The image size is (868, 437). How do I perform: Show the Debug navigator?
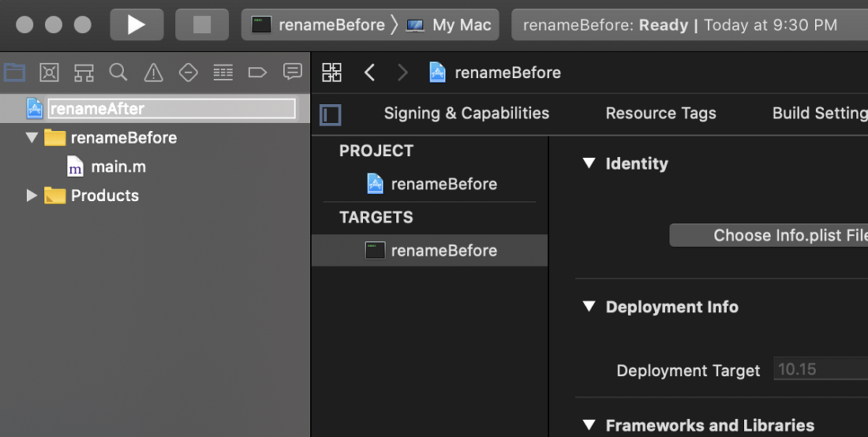[223, 73]
